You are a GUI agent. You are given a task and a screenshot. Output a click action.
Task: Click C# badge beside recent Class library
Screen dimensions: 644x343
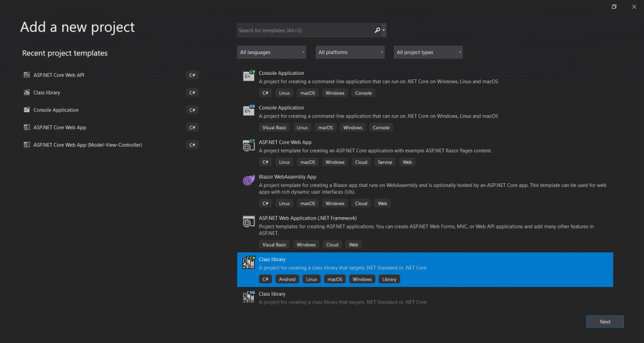(x=192, y=93)
